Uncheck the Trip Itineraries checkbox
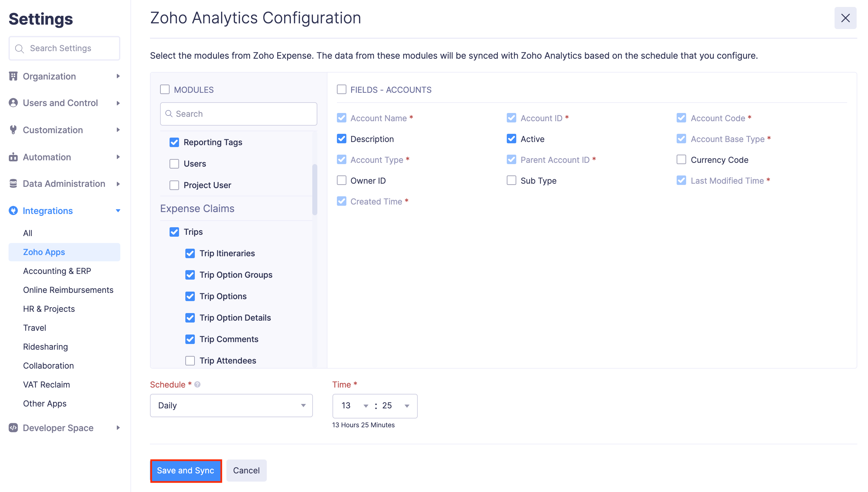 [x=190, y=253]
